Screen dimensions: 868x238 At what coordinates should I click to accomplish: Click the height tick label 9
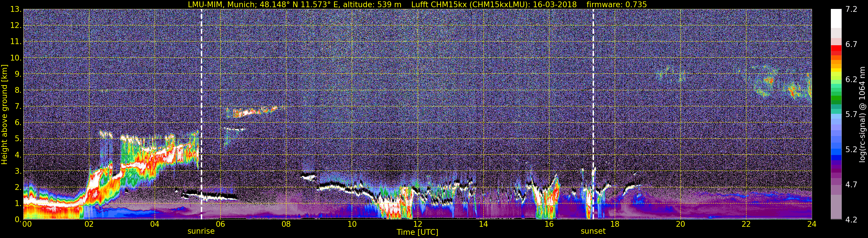(x=18, y=74)
